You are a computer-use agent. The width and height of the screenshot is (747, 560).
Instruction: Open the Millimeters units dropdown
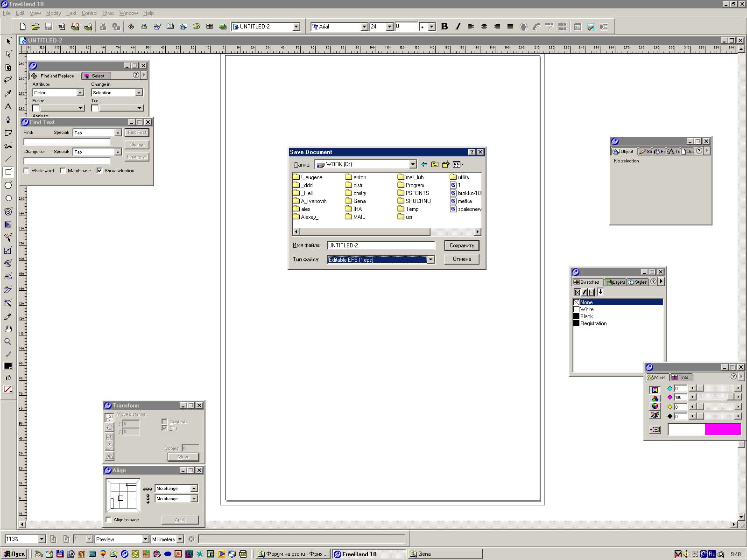tap(180, 539)
